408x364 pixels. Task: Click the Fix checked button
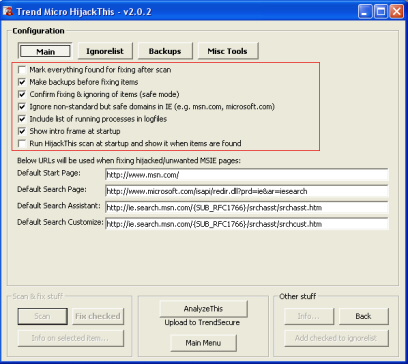click(98, 316)
